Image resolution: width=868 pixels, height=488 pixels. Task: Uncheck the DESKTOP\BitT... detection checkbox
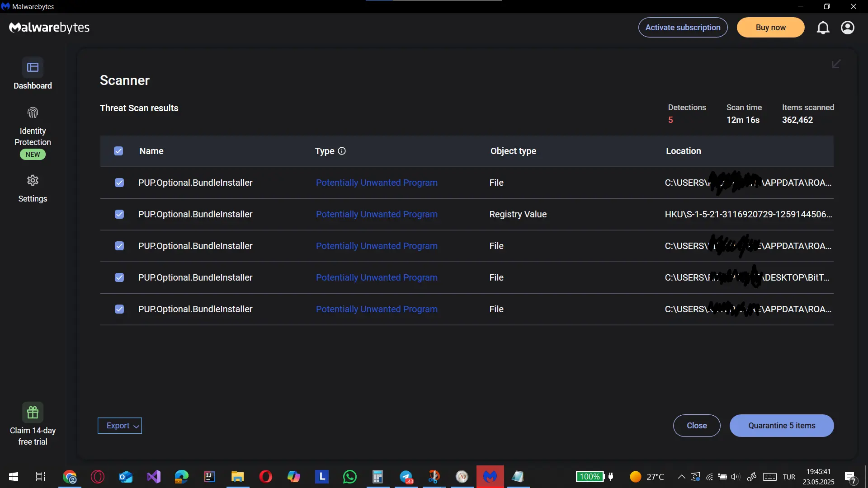[119, 277]
